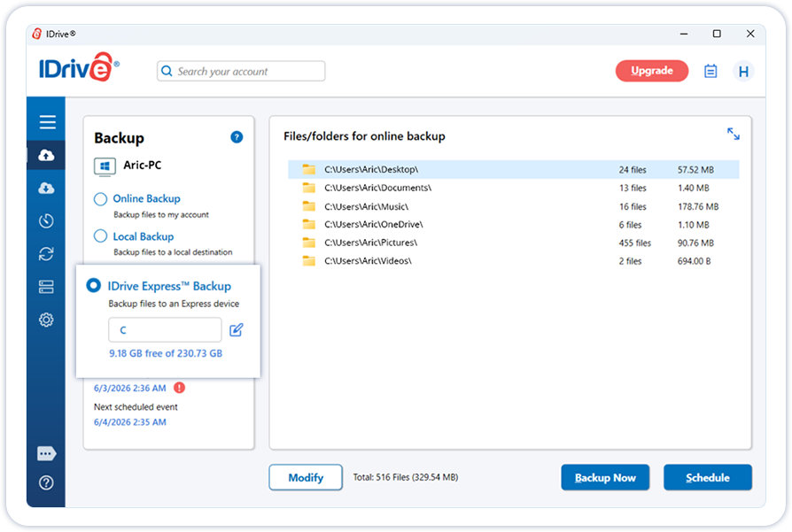This screenshot has height=532, width=792.
Task: Select the C:\Users\Aric\OneDrive\ row
Action: click(x=514, y=224)
